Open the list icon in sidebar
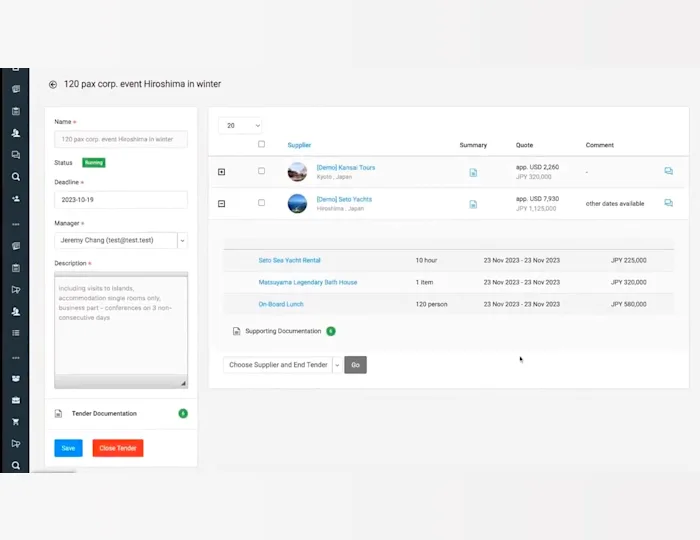Screen dimensions: 700x540 (16, 333)
